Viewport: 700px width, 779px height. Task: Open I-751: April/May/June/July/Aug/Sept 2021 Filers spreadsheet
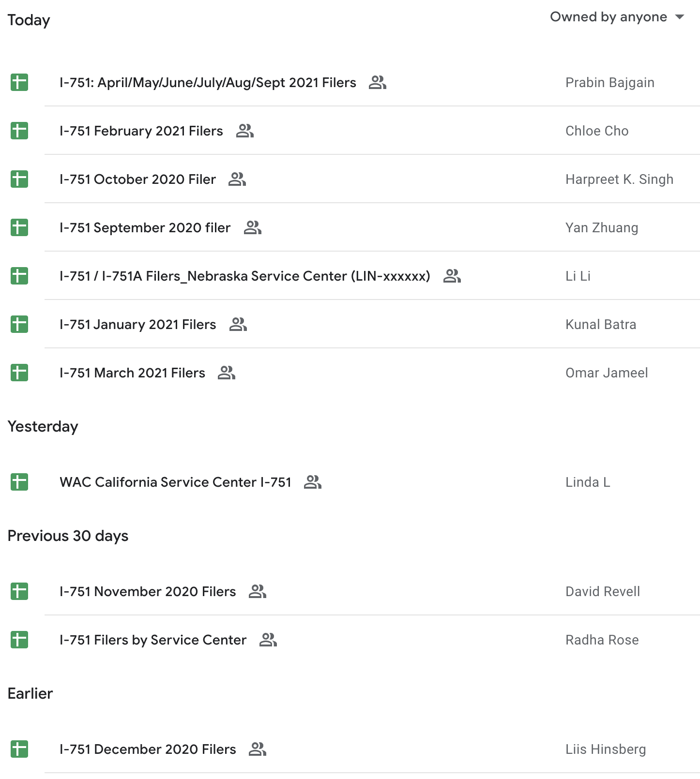tap(208, 82)
